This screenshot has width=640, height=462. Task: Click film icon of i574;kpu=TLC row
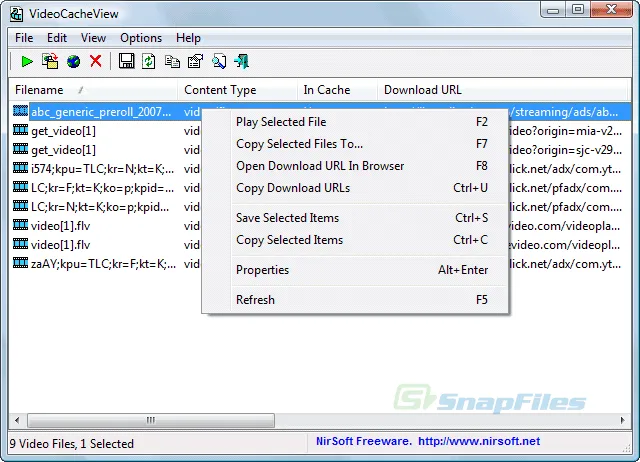pyautogui.click(x=20, y=168)
